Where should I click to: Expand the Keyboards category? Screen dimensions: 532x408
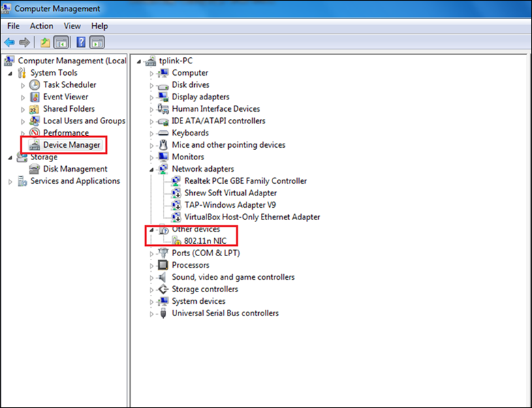pos(151,134)
